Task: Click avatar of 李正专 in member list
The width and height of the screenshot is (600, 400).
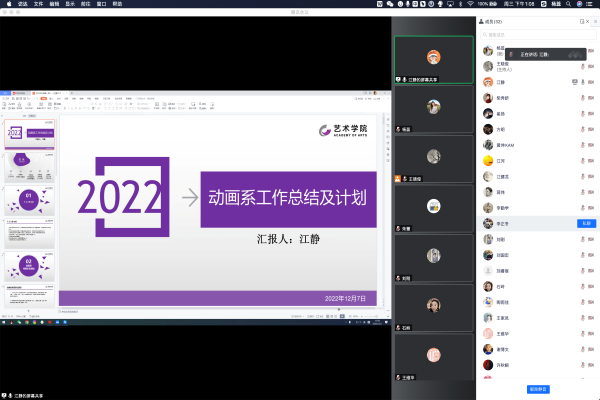Action: click(x=487, y=223)
